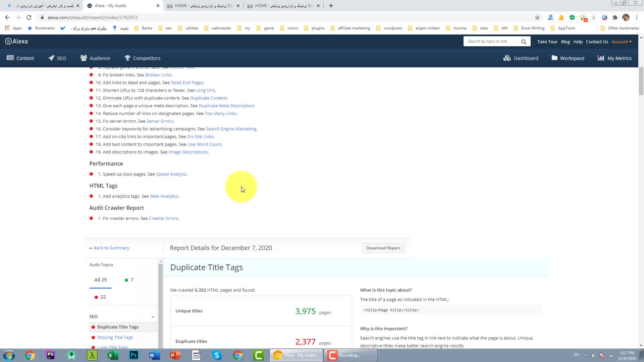
Task: Open the Dashboard icon link
Action: point(507,58)
